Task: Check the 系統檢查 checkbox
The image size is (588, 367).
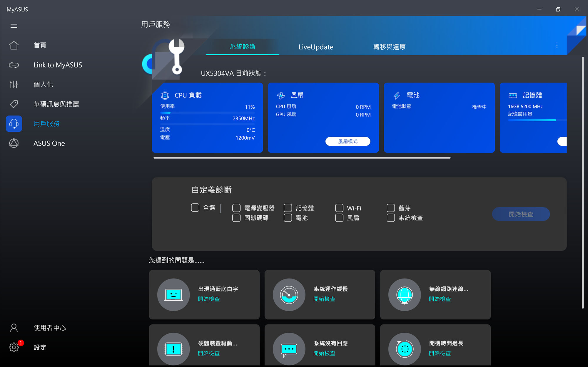Action: (x=391, y=218)
